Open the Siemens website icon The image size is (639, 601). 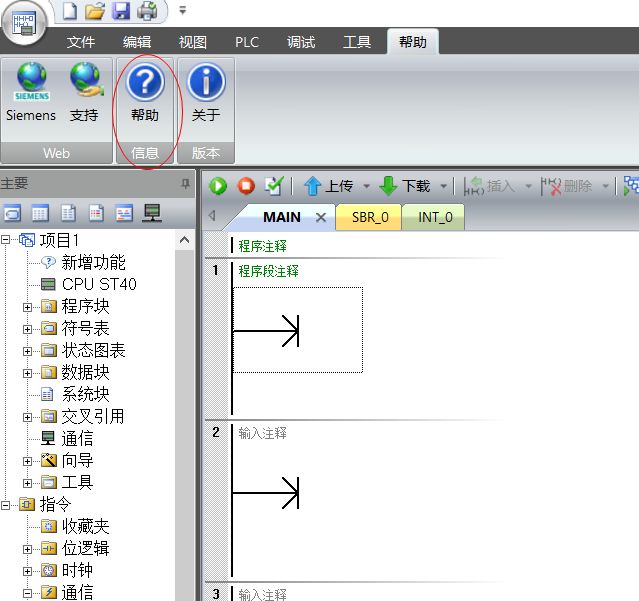click(x=31, y=91)
